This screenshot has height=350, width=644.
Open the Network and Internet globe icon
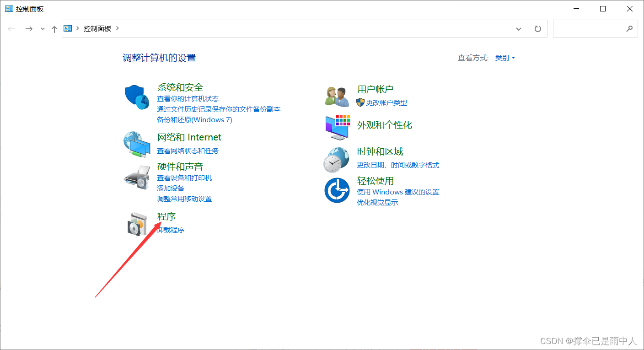click(x=137, y=144)
